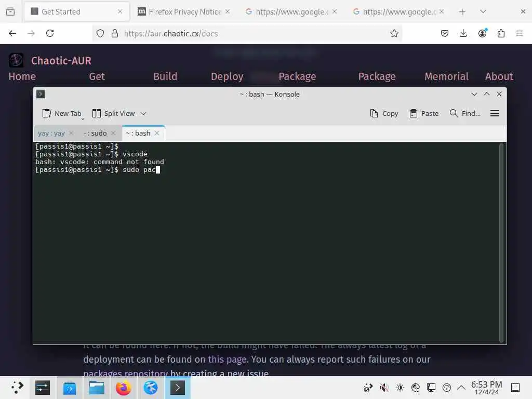View site security padlock info

click(115, 33)
